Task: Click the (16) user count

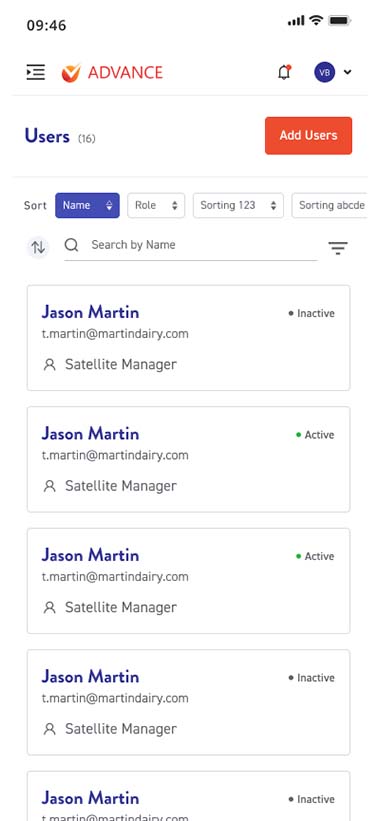Action: 86,139
